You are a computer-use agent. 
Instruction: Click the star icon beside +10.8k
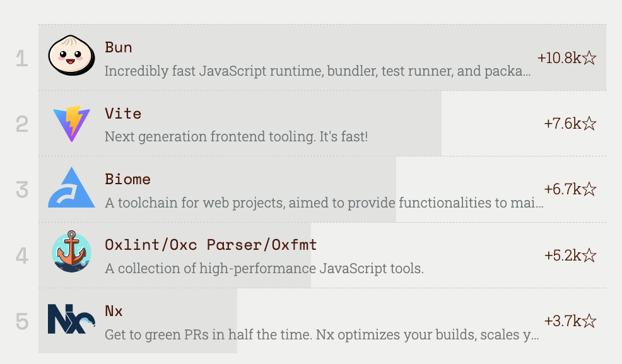[589, 58]
